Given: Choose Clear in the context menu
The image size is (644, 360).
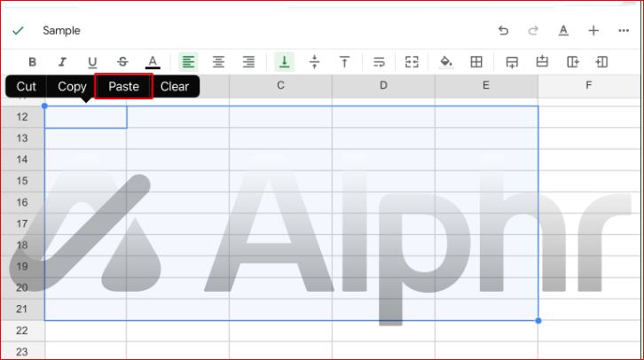Looking at the screenshot, I should tap(175, 87).
